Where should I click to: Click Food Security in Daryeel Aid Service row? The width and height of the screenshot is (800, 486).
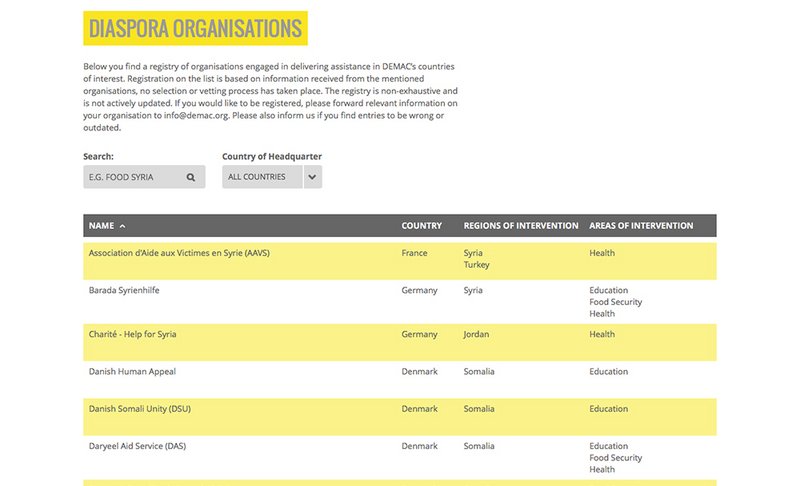616,457
